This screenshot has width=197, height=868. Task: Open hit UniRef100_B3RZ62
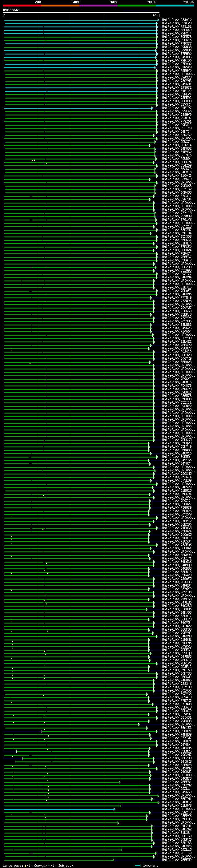(x=177, y=135)
